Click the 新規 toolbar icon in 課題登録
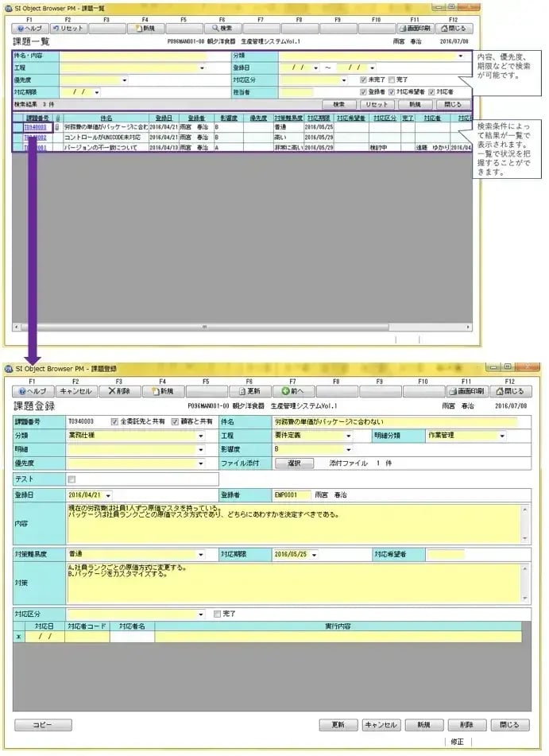Image resolution: width=549 pixels, height=756 pixels. coord(162,391)
